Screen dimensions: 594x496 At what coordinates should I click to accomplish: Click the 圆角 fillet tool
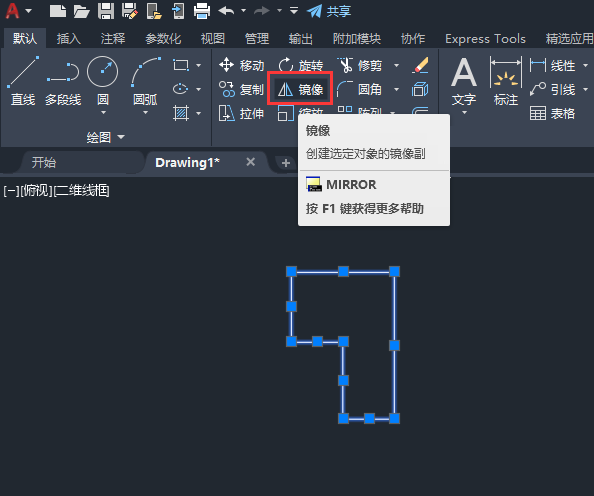[x=360, y=89]
